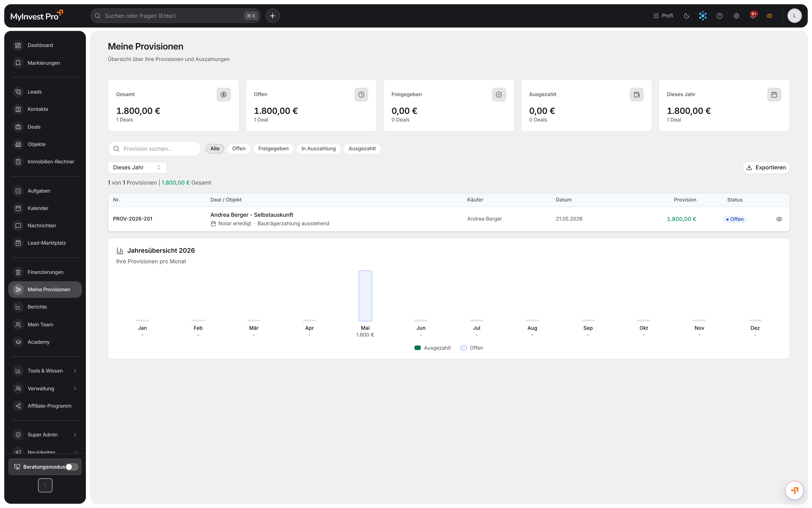Open Markierungen bookmark icon

(18, 63)
